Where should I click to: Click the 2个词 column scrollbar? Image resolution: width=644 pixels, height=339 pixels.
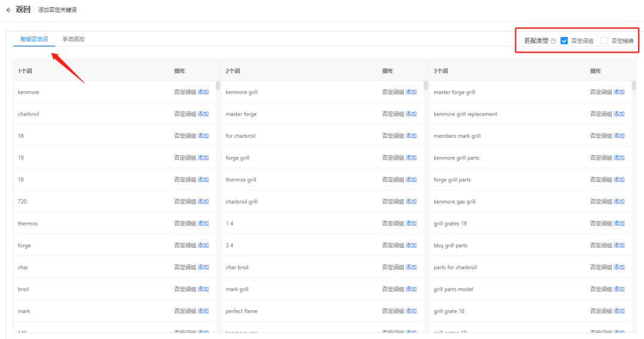pyautogui.click(x=426, y=85)
